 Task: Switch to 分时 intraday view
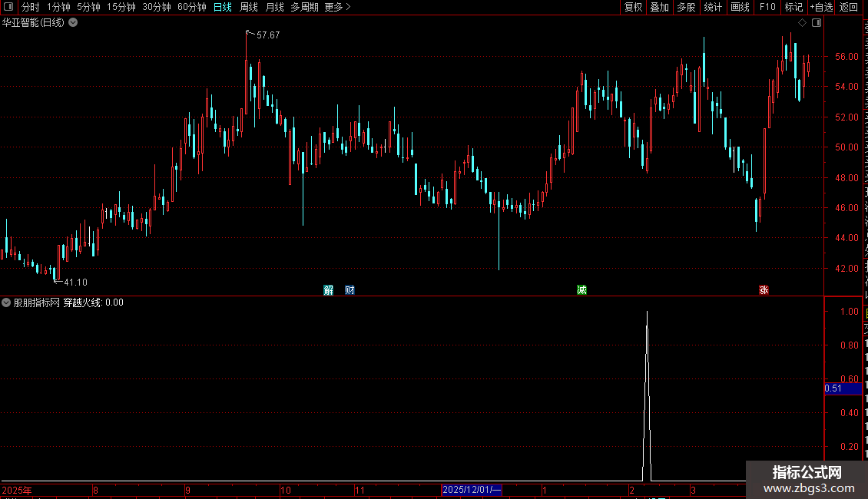pyautogui.click(x=31, y=7)
